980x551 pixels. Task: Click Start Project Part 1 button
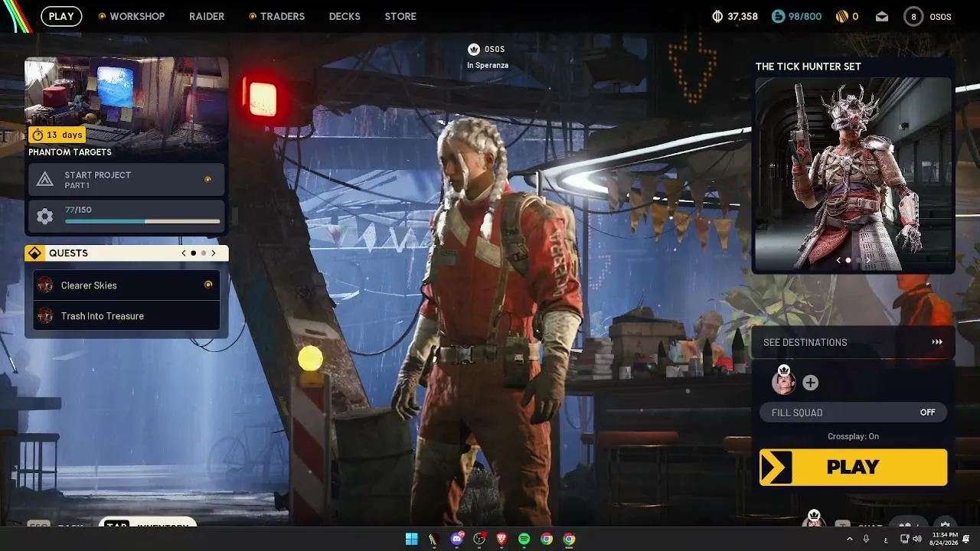coord(126,180)
